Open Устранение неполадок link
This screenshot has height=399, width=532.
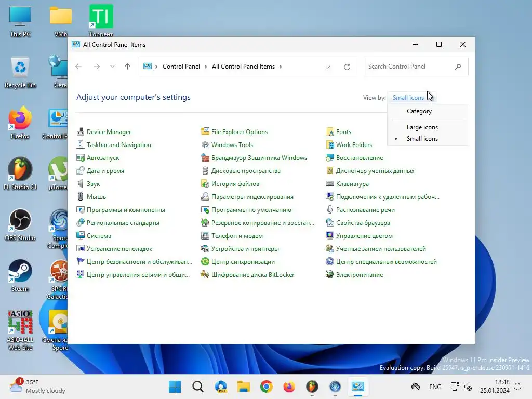[119, 249]
